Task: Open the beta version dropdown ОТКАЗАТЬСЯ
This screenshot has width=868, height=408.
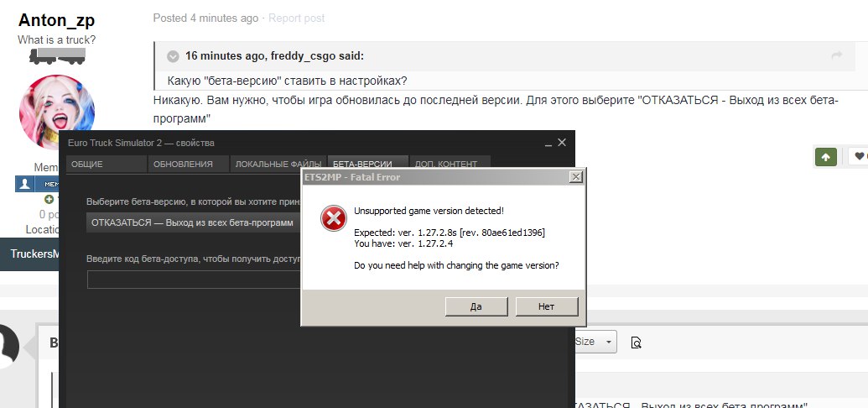Action: point(194,222)
